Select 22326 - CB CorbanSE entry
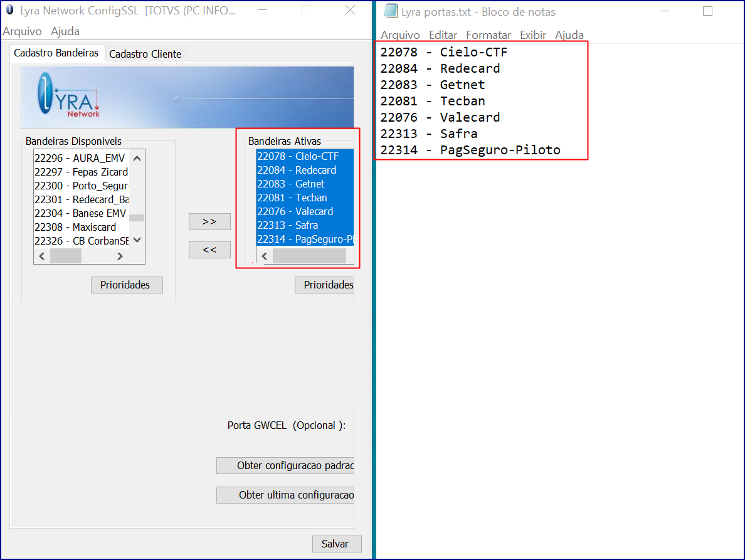Viewport: 745px width, 560px height. 82,241
